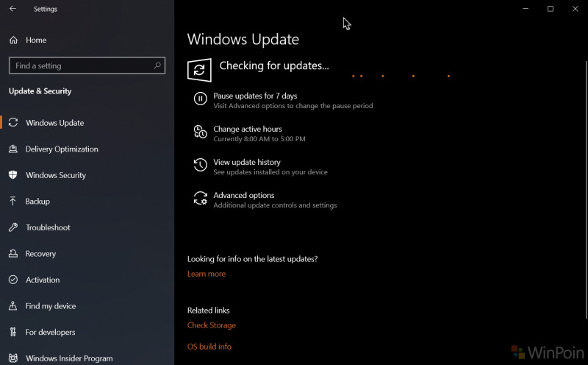
Task: Select Find my device
Action: [x=51, y=306]
